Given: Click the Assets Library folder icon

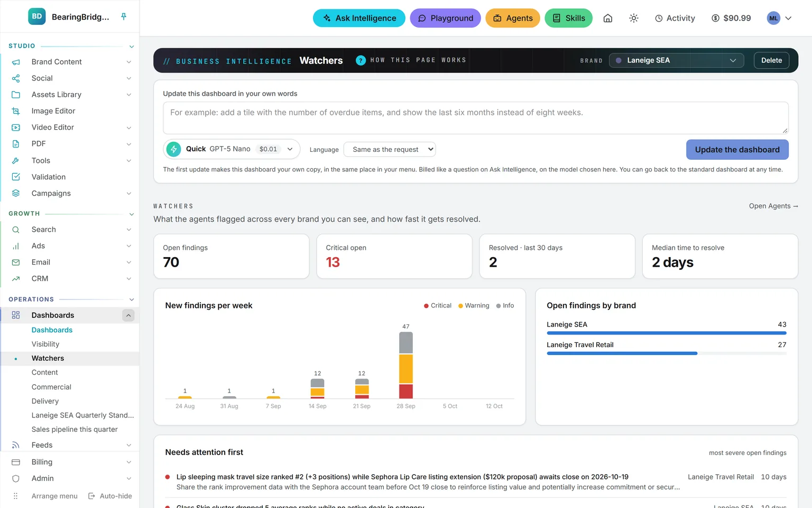Looking at the screenshot, I should click(16, 95).
